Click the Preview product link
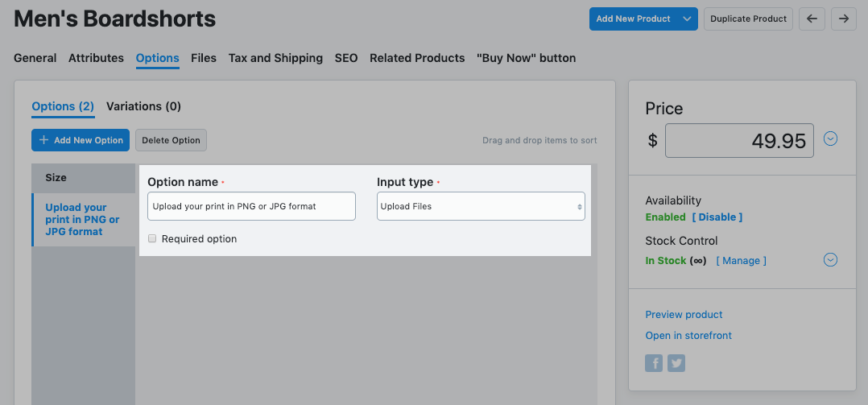 684,315
